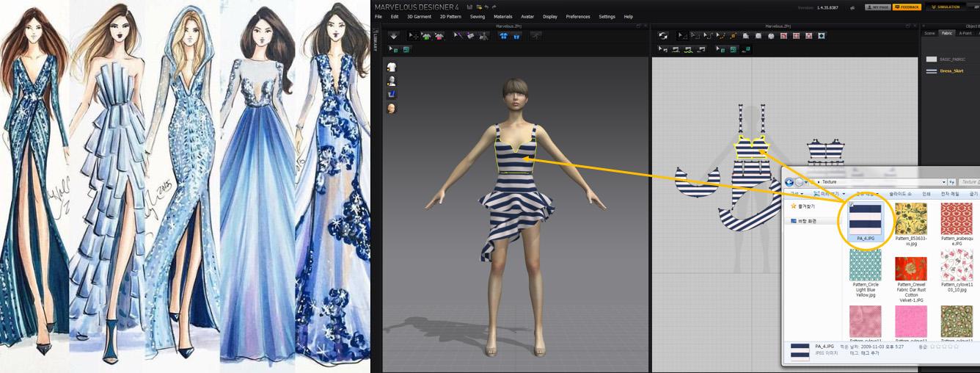Open the Sewing menu
This screenshot has height=373, width=980.
[x=478, y=16]
